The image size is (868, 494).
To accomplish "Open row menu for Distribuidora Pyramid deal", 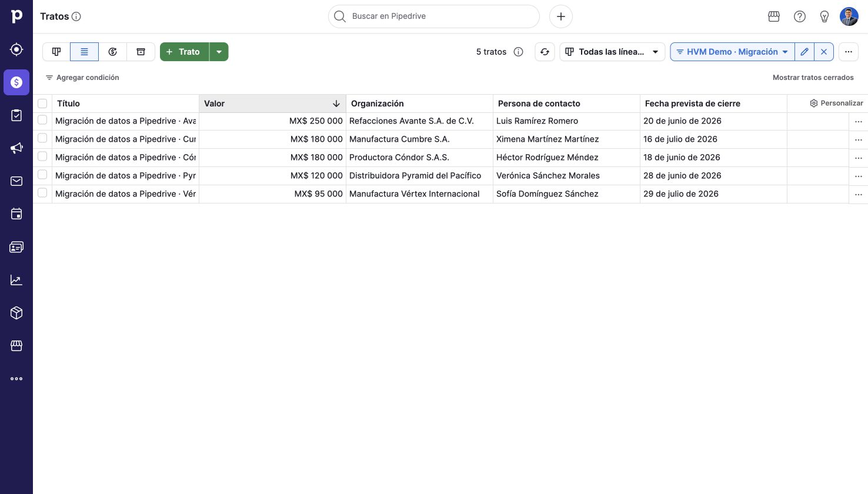I will click(859, 176).
